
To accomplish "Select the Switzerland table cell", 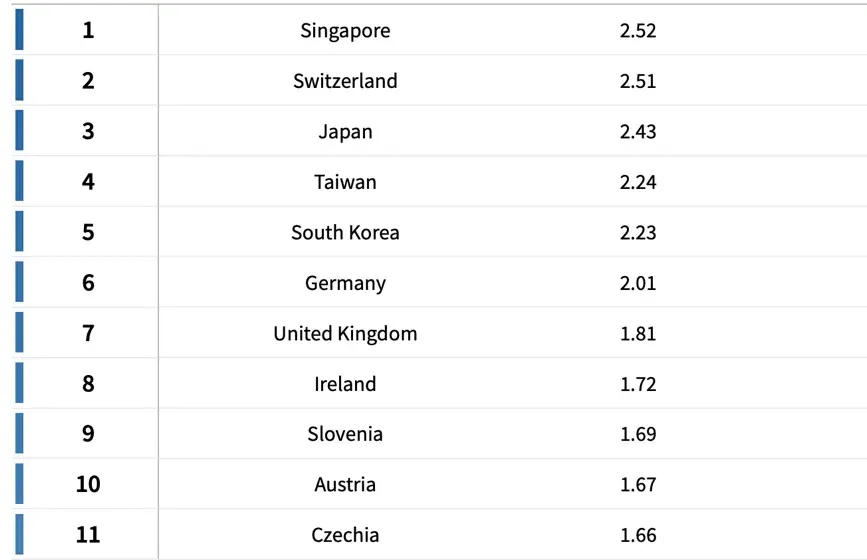I will click(x=345, y=81).
